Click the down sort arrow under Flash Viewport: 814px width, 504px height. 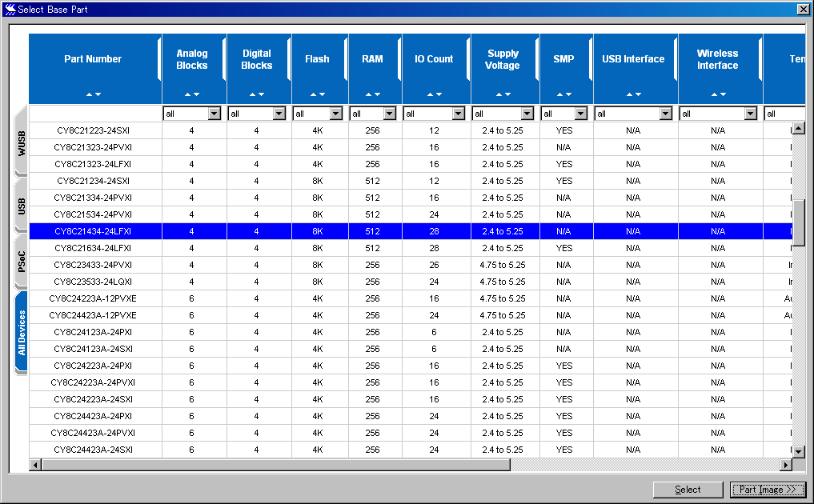[322, 94]
